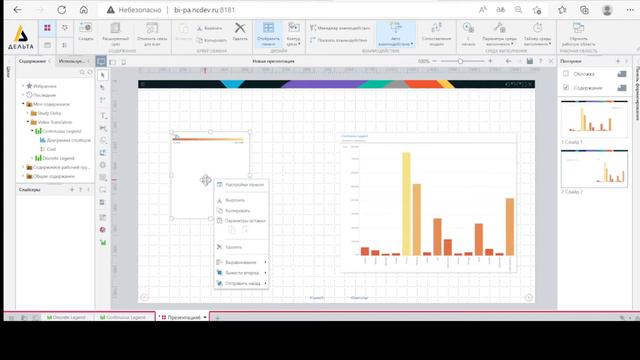Select the pointer arrow tool
Viewport: 640px width, 360px height.
point(103,75)
